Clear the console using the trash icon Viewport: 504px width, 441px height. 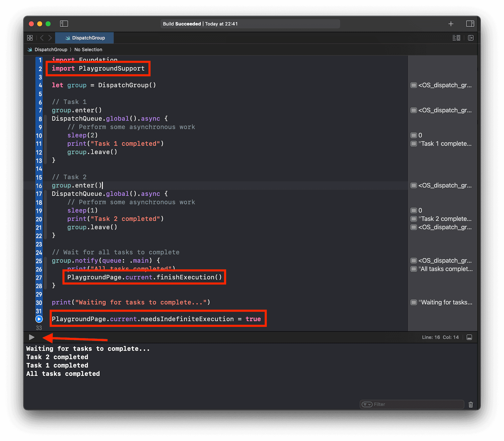tap(470, 404)
